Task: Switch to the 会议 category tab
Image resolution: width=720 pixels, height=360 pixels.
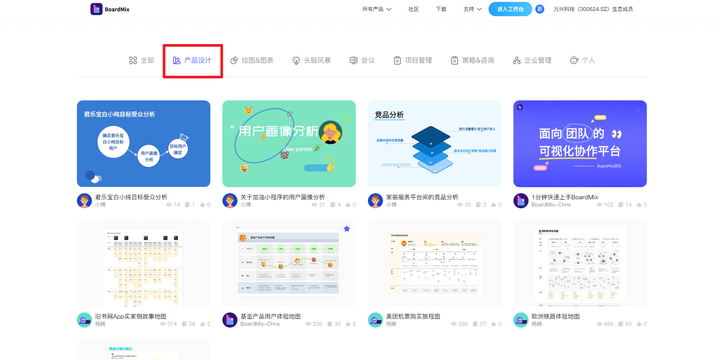Action: tap(362, 60)
